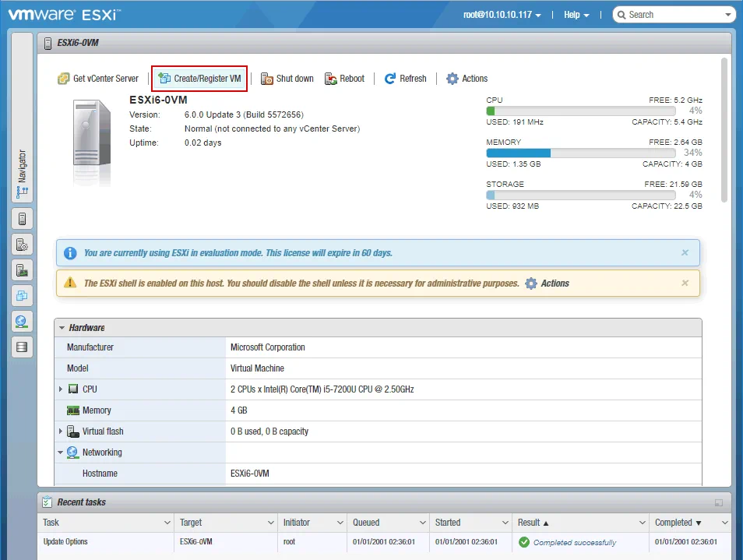This screenshot has height=560, width=743.
Task: Dismiss the ESXi shell warning
Action: [685, 284]
